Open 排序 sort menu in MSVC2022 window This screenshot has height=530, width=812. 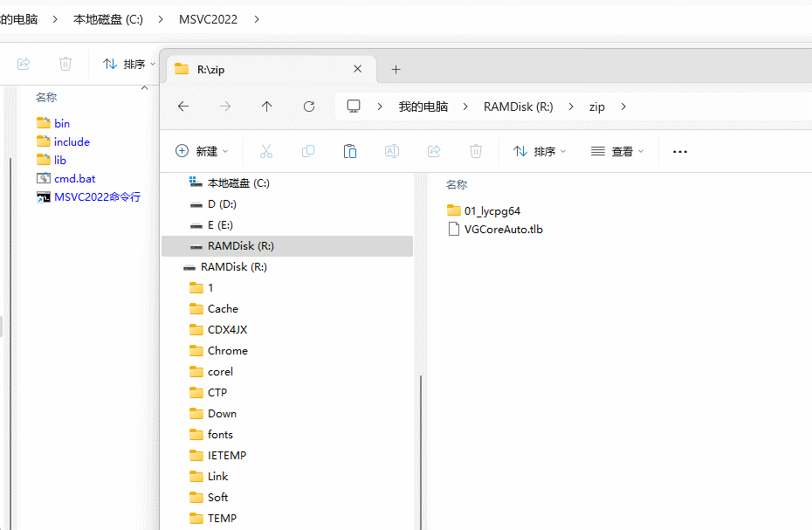pyautogui.click(x=129, y=64)
